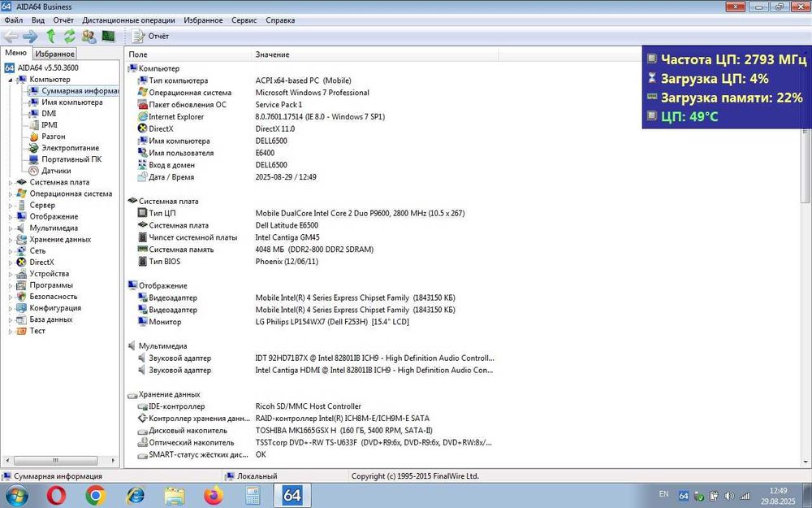
Task: Expand the Сеть tree node
Action: pyautogui.click(x=11, y=251)
